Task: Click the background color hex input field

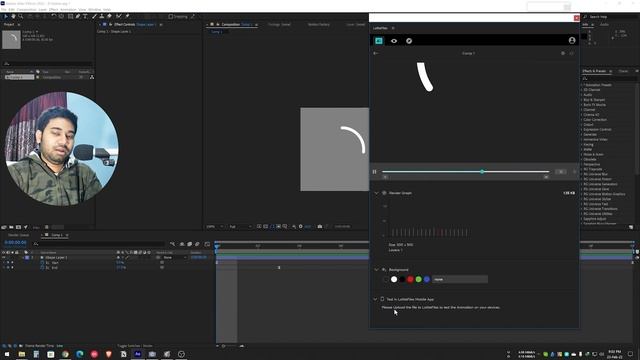Action: click(460, 279)
